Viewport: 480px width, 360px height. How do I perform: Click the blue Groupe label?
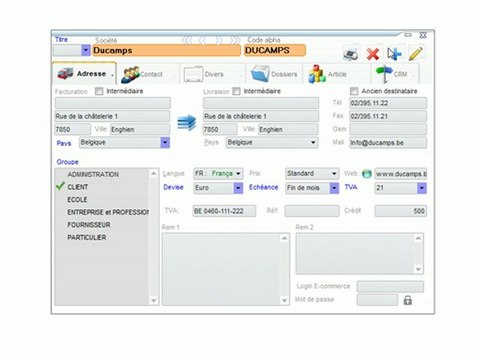point(67,162)
